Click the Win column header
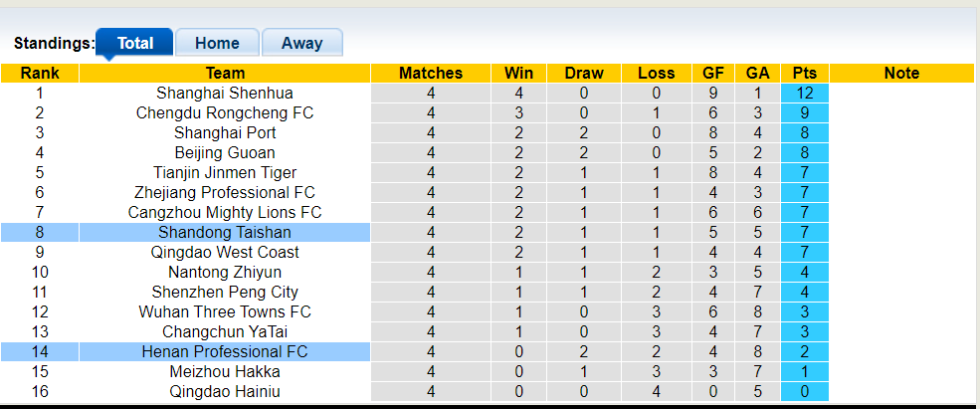 [519, 73]
